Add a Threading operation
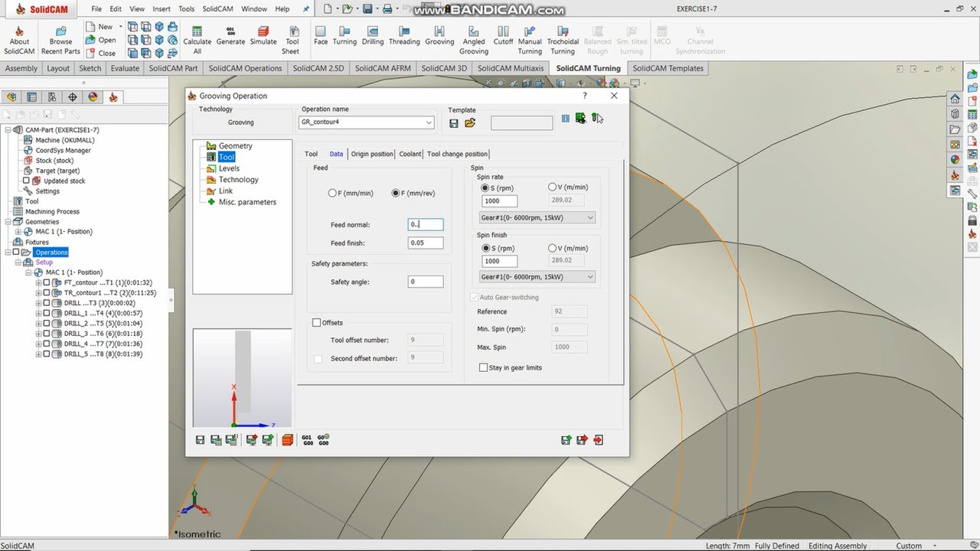Image resolution: width=980 pixels, height=551 pixels. tap(404, 36)
